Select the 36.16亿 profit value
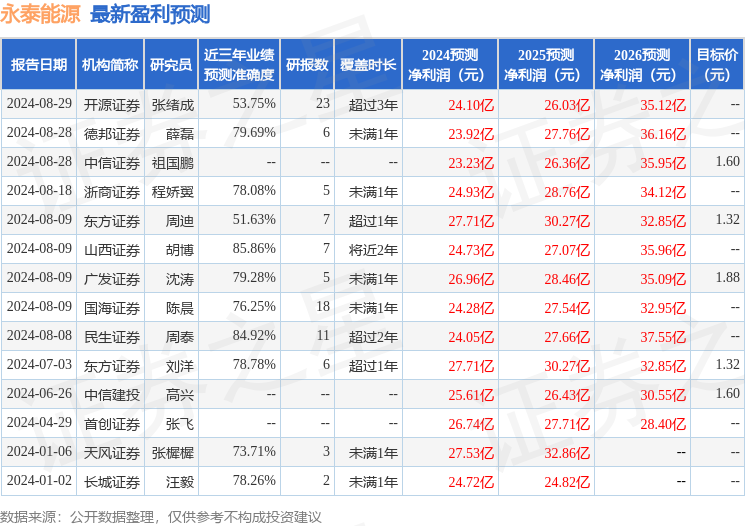 click(663, 134)
